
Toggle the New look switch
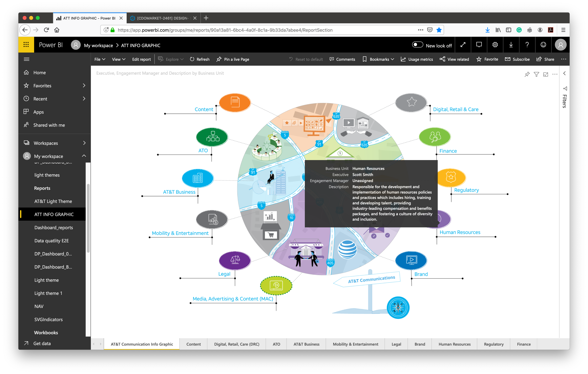coord(417,45)
